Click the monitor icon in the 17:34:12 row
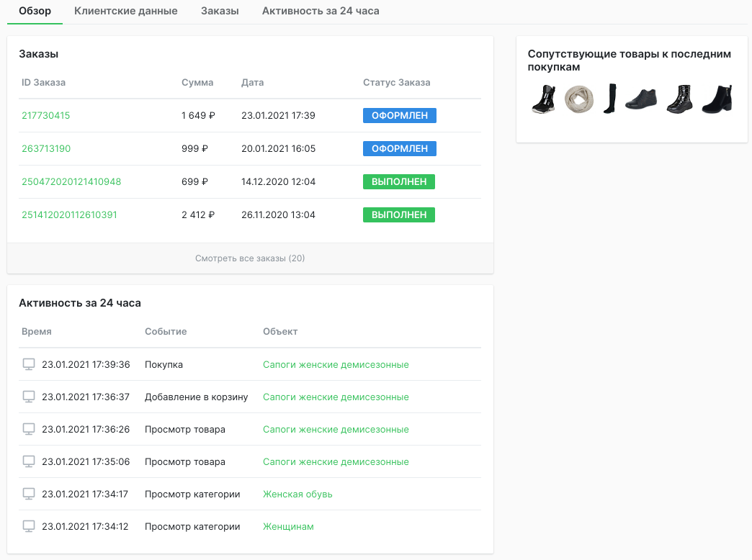The image size is (752, 560). click(29, 527)
